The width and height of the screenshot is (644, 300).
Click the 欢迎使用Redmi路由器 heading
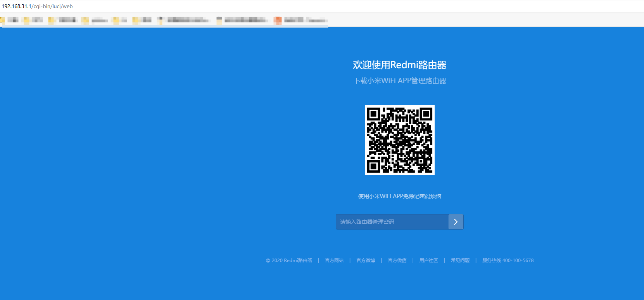coord(400,65)
